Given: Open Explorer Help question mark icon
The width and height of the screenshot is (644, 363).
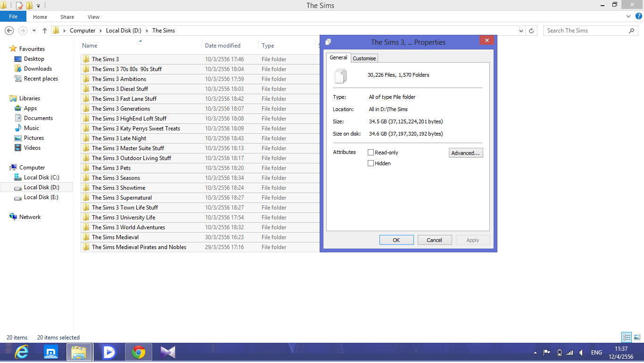Looking at the screenshot, I should pos(639,16).
